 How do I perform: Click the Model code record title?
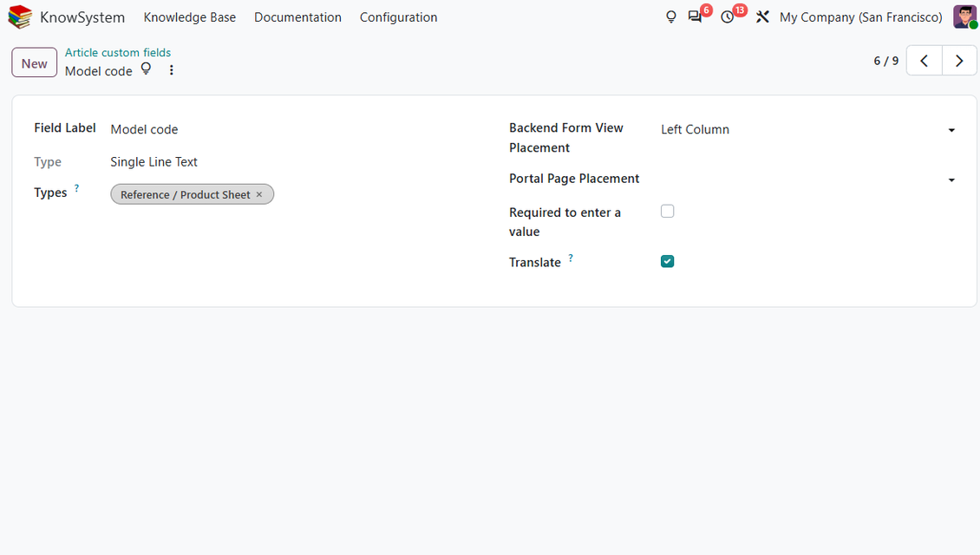(99, 71)
